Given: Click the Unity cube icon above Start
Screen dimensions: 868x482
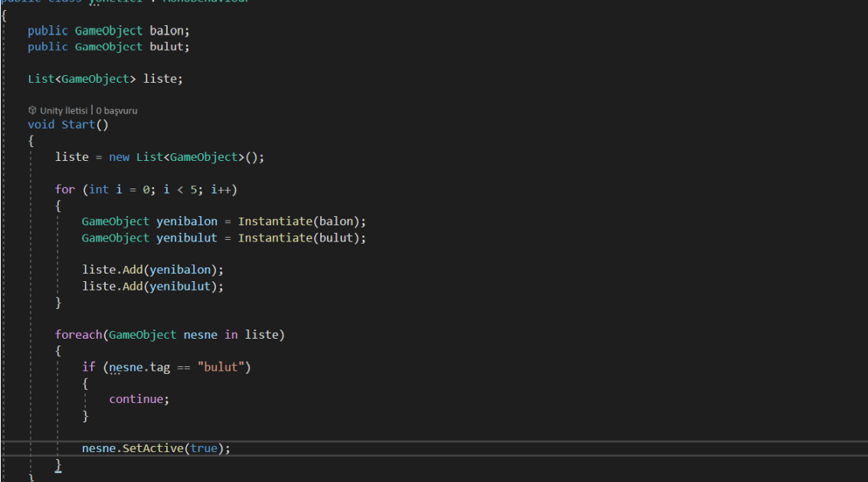Looking at the screenshot, I should pyautogui.click(x=32, y=110).
